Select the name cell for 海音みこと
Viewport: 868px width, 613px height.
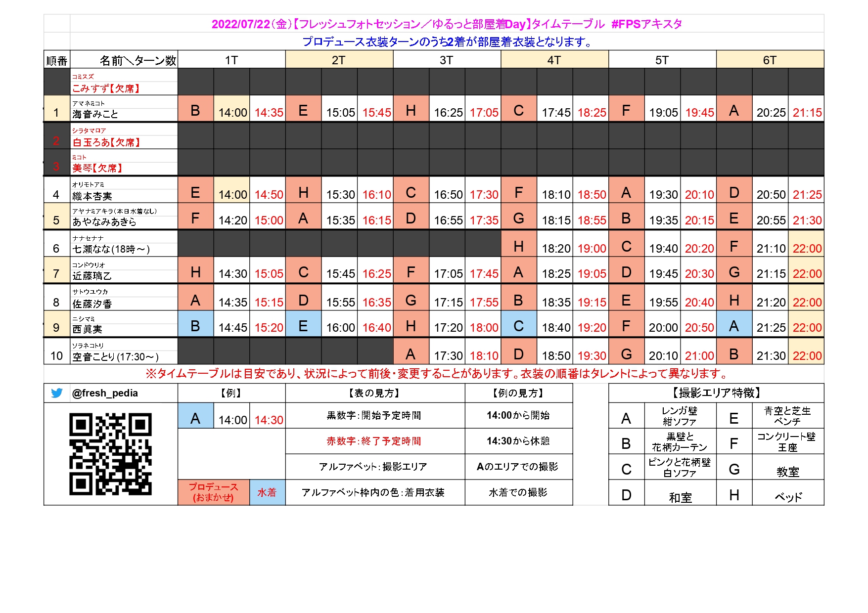tap(124, 109)
